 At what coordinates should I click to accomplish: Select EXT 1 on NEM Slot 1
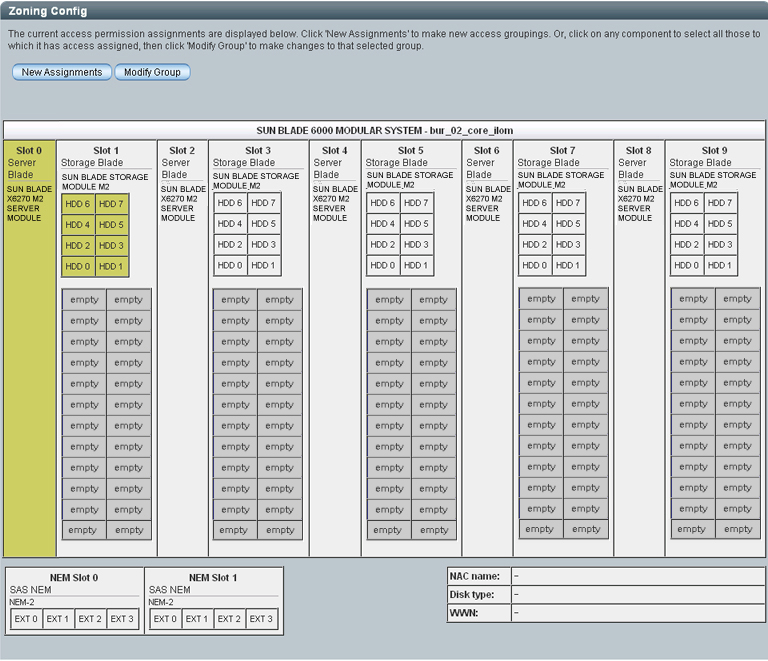pyautogui.click(x=197, y=619)
